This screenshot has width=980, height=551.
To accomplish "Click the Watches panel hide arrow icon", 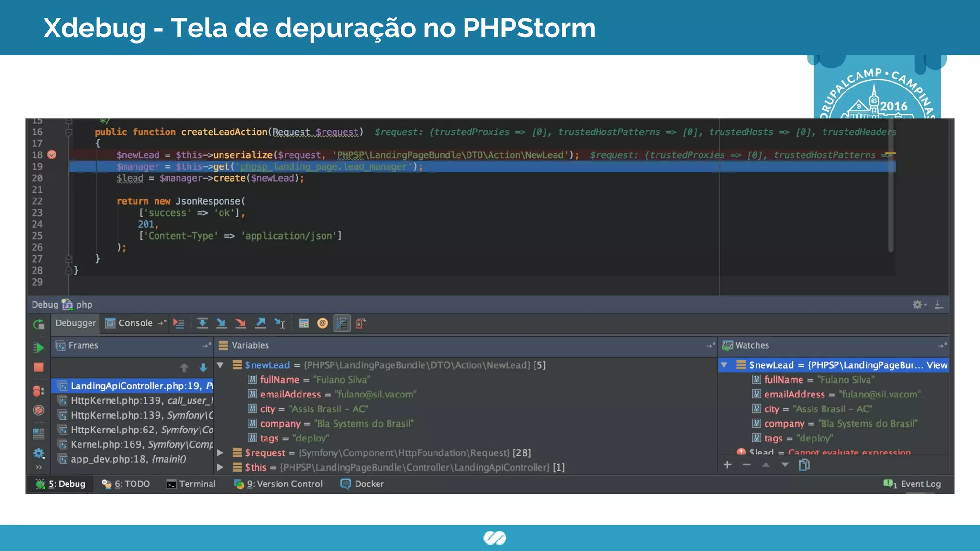I will coord(942,345).
